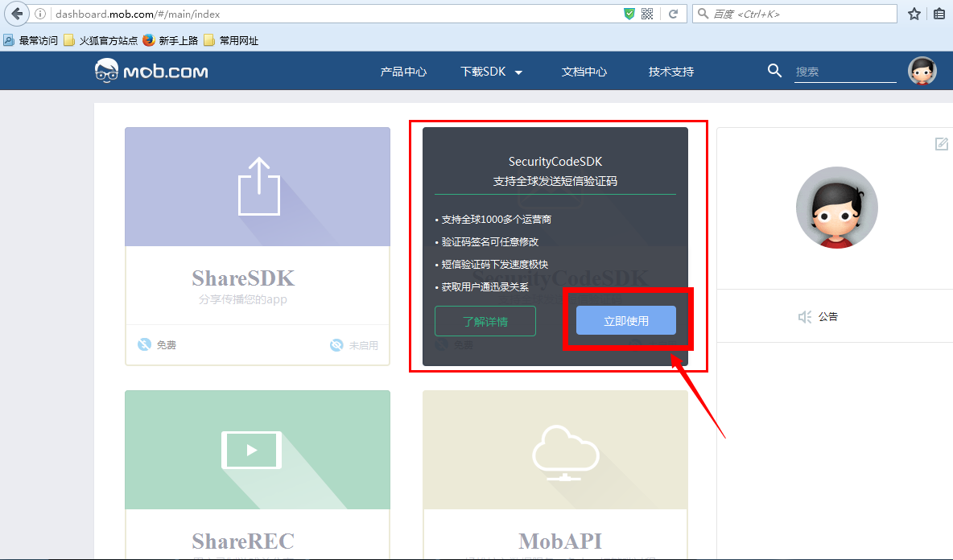The image size is (953, 560).
Task: Click the 公告 announcement label
Action: click(x=827, y=316)
